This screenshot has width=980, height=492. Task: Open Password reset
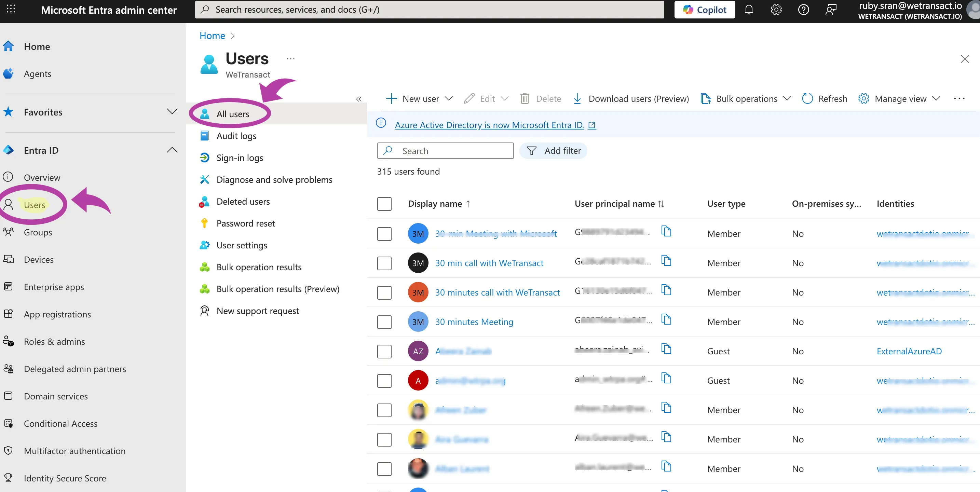pos(245,223)
